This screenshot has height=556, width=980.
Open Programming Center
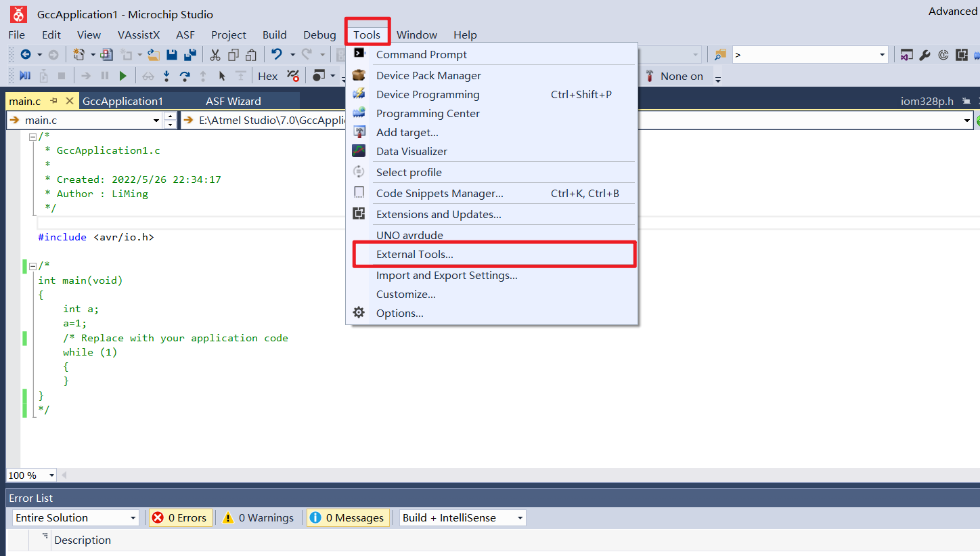[x=492, y=113]
